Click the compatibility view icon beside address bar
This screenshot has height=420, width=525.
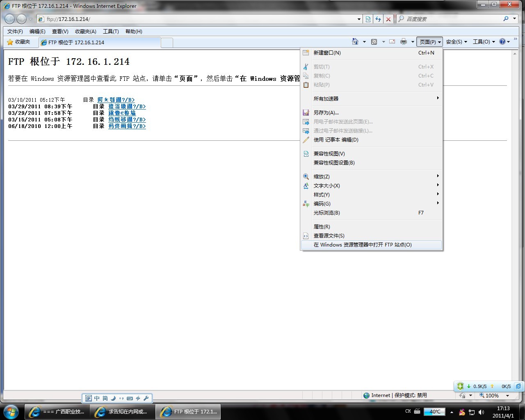coord(368,19)
